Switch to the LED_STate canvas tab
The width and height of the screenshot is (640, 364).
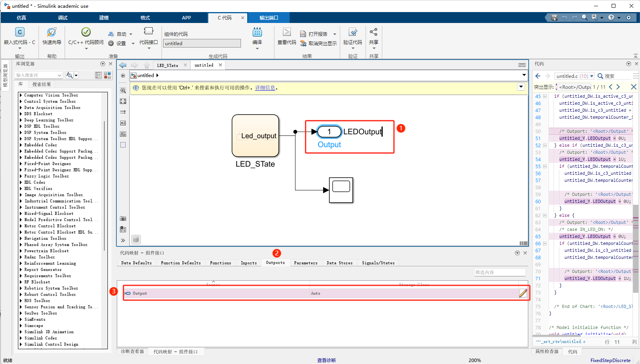168,65
